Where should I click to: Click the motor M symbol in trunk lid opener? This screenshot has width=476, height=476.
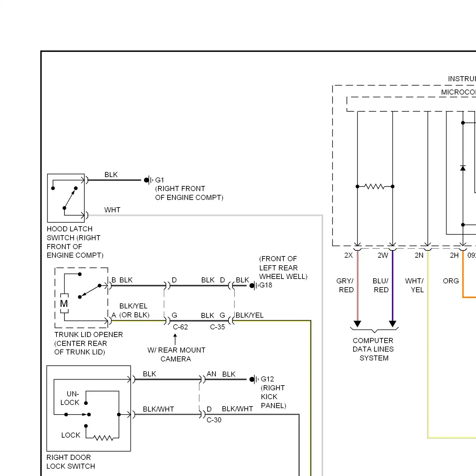click(64, 304)
